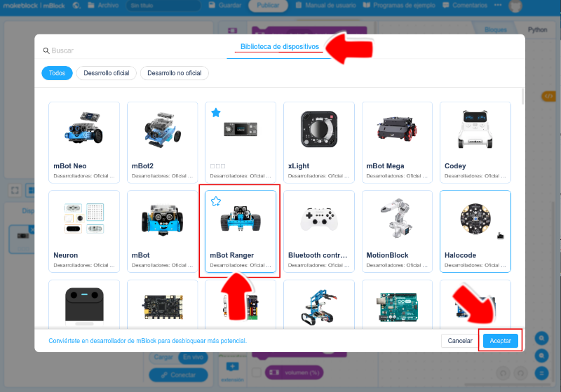Select the blue mBot device card
This screenshot has width=561, height=392.
click(x=163, y=231)
